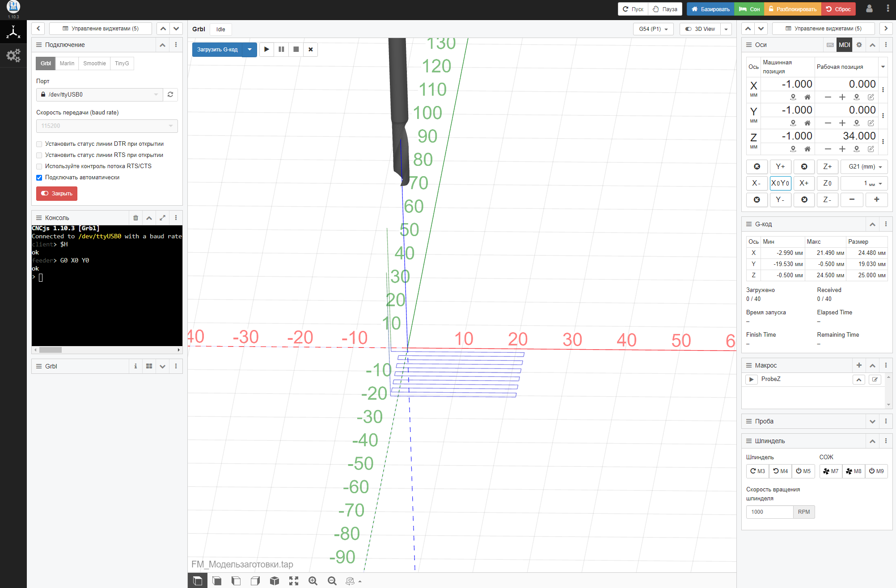Open the 1 мм jog distance dropdown
This screenshot has width=896, height=588.
864,183
